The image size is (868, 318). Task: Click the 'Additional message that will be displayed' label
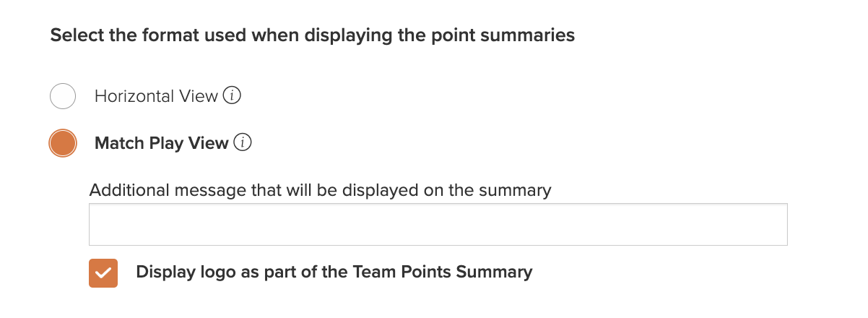(x=320, y=190)
